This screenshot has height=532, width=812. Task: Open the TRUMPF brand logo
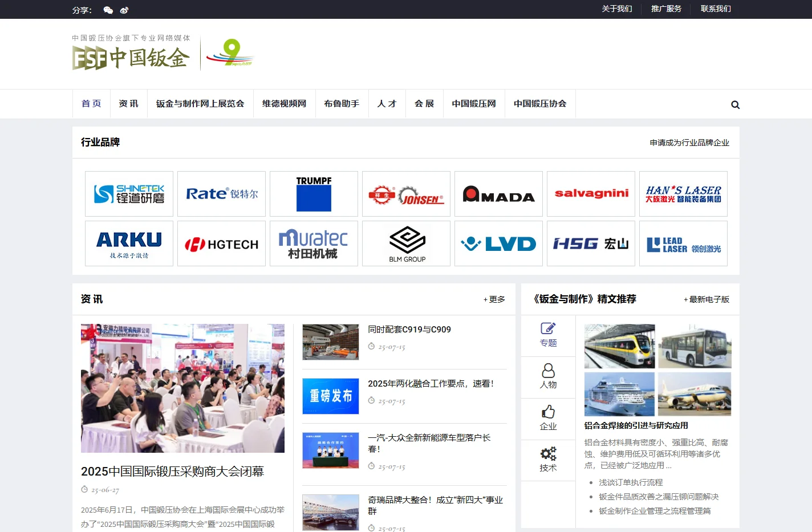pyautogui.click(x=314, y=194)
